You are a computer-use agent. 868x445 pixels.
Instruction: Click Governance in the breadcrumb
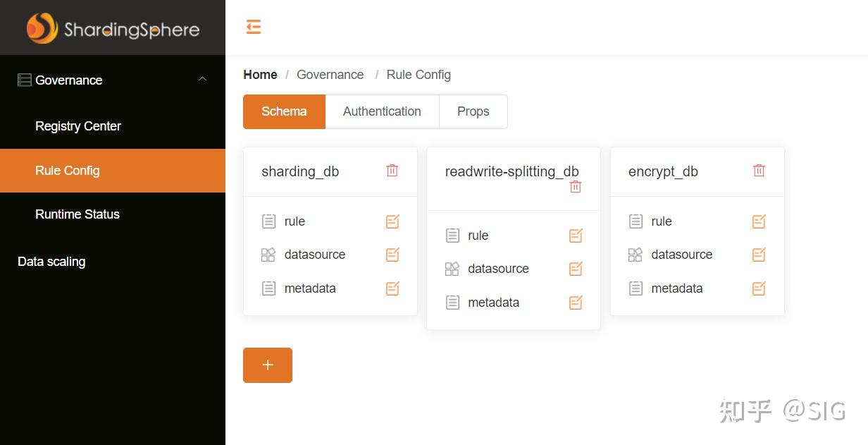[x=330, y=75]
